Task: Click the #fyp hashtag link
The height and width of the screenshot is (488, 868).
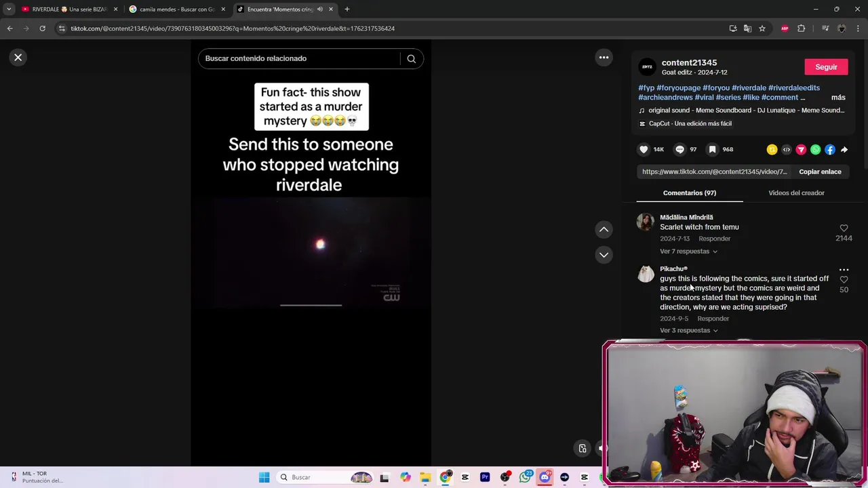Action: 646,88
